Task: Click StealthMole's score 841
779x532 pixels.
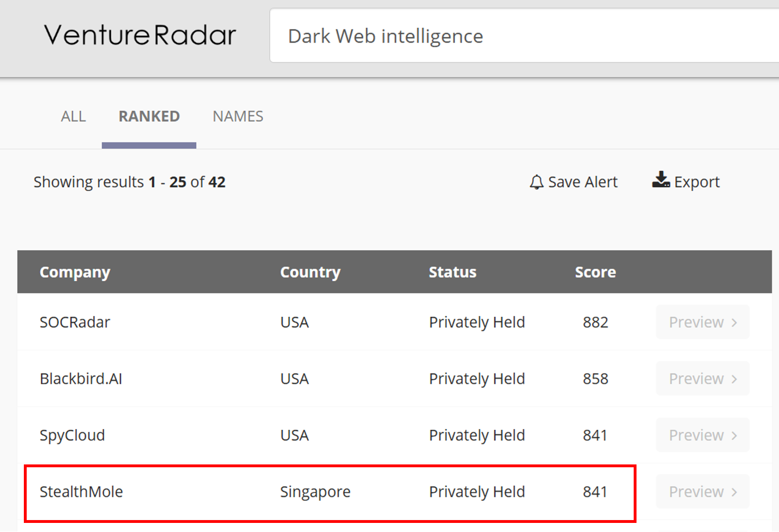Action: pos(594,492)
